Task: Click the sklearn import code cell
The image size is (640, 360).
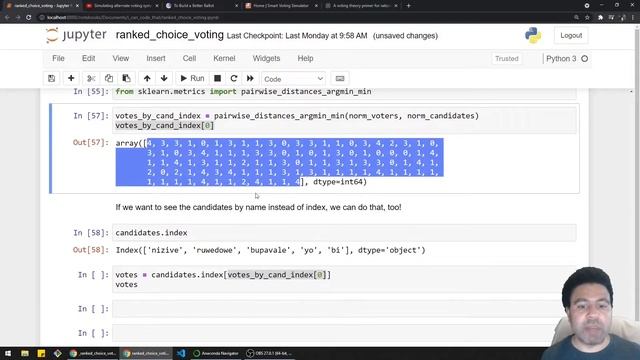Action: pyautogui.click(x=344, y=92)
